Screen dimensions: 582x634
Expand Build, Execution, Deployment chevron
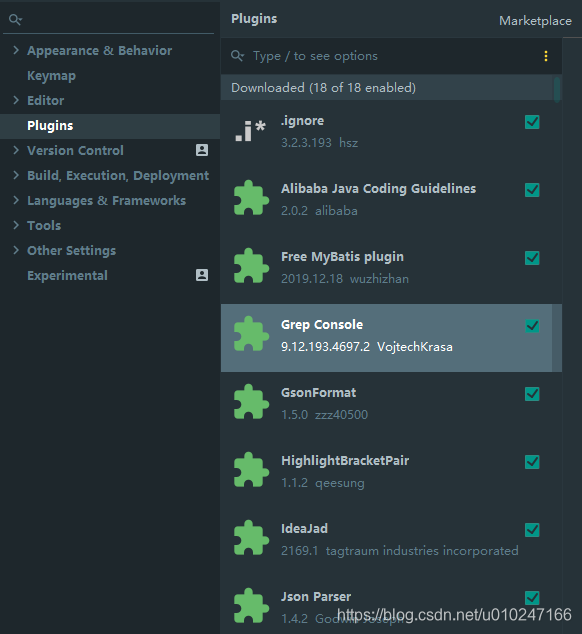click(16, 175)
